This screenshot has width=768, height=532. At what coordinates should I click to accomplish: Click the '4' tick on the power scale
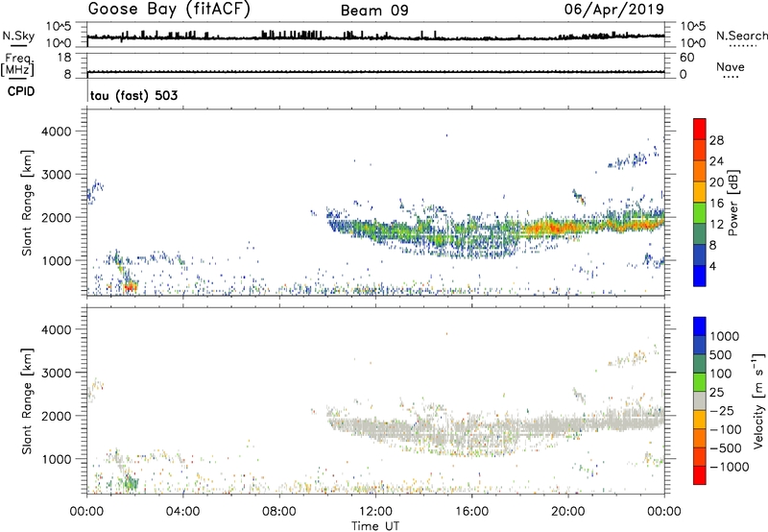(x=712, y=266)
